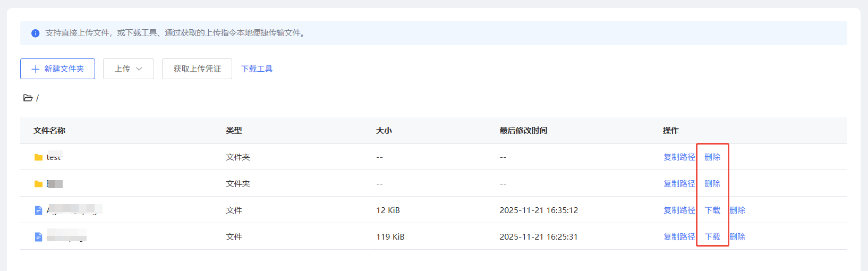Click the 获取上传凭证 button
The image size is (868, 271).
(197, 69)
